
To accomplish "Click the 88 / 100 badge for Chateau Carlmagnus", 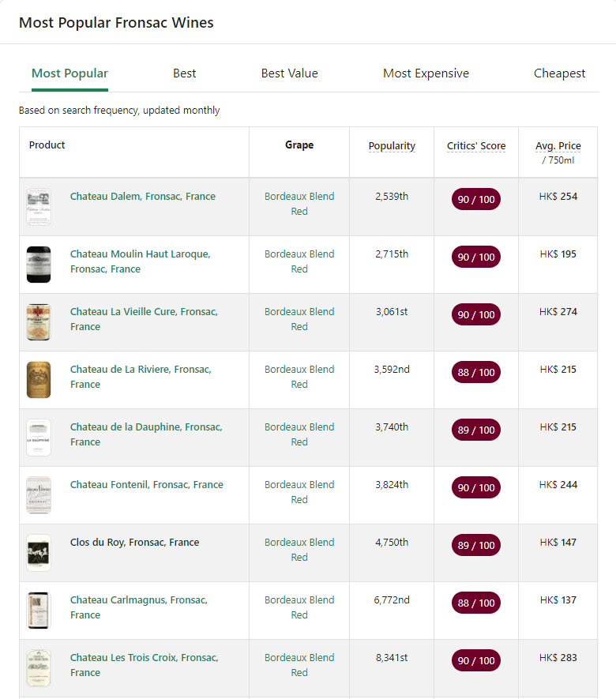I will pyautogui.click(x=476, y=603).
